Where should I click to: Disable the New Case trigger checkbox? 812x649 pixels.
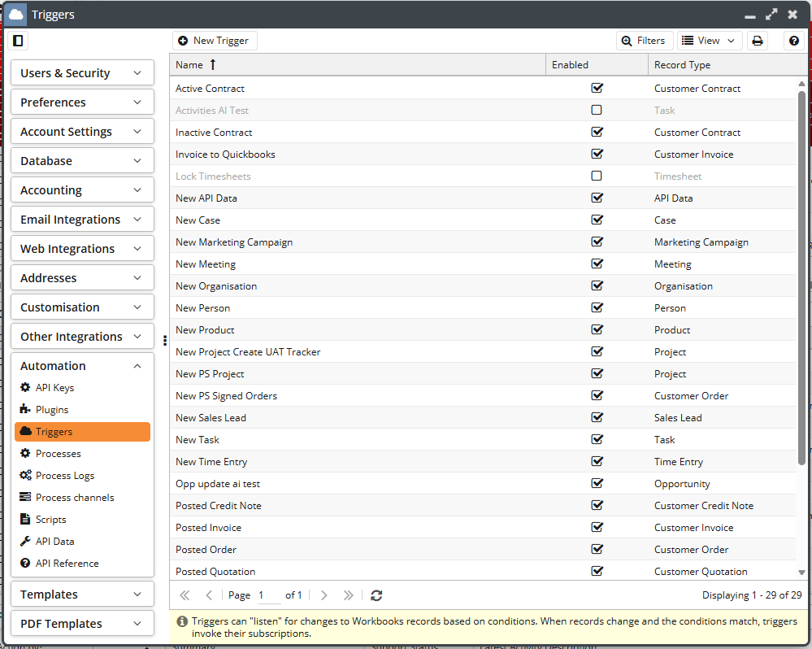tap(597, 220)
